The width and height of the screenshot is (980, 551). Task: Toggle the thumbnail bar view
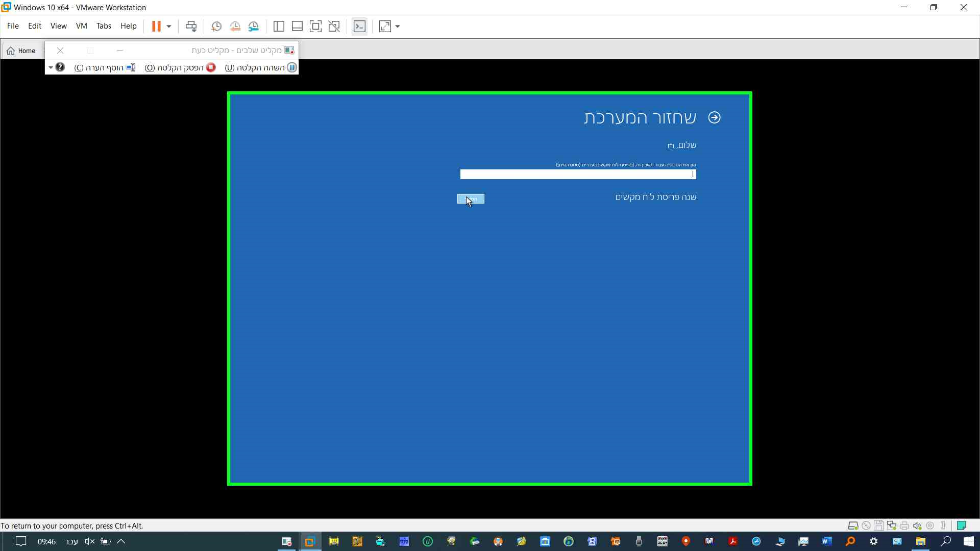coord(297,27)
